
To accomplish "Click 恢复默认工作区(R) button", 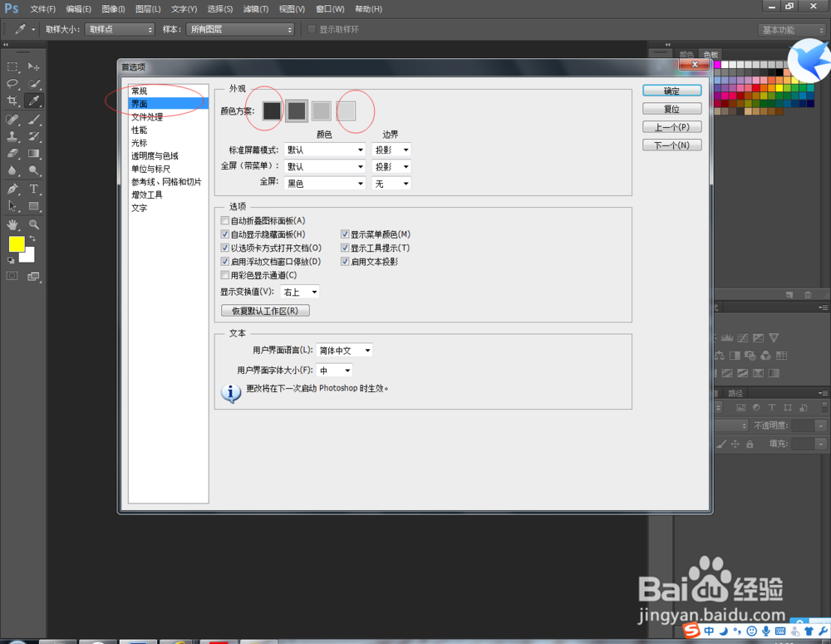I will click(x=265, y=311).
